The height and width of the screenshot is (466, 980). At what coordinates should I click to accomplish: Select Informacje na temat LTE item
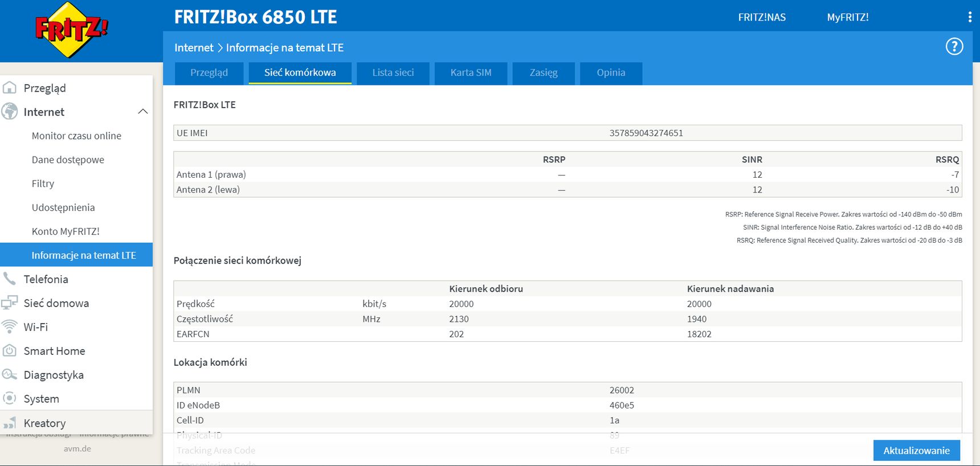click(76, 255)
